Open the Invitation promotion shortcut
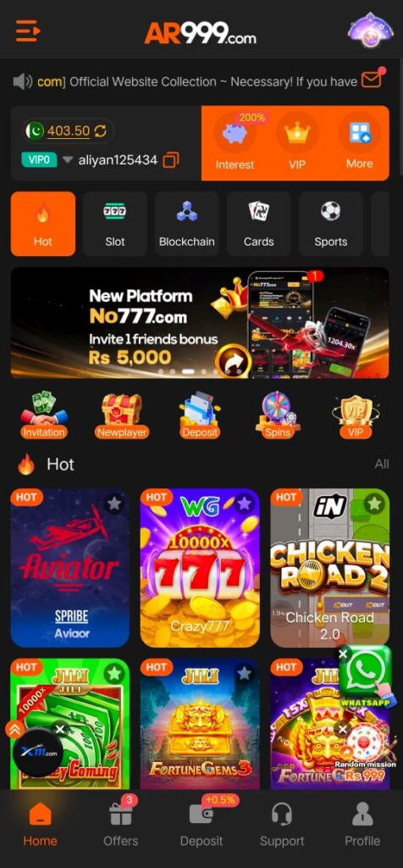The image size is (403, 868). point(44,415)
